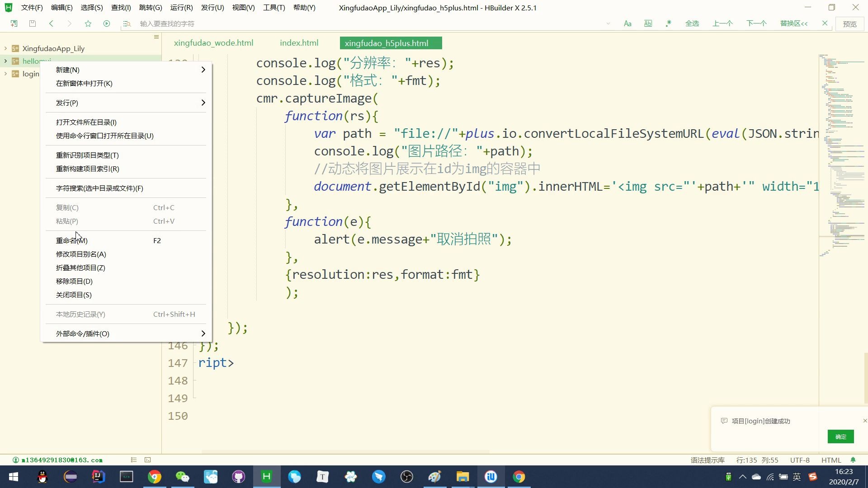Screen dimensions: 868x488
Task: Switch to index.html tab
Action: click(x=299, y=43)
